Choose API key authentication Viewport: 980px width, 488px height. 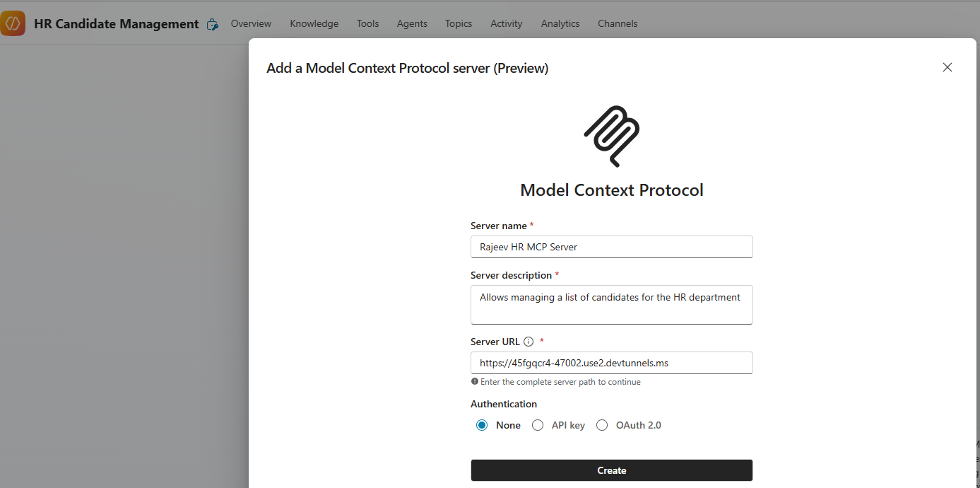[x=538, y=425]
